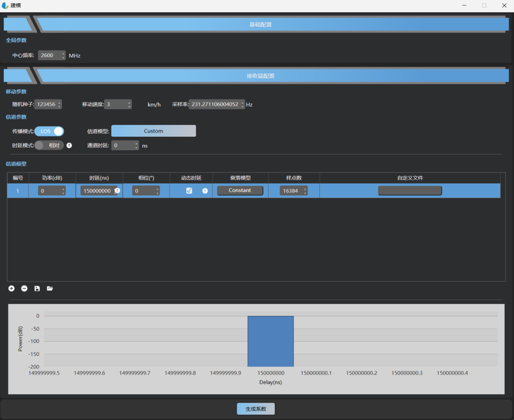514x420 pixels.
Task: Click the 中心频率 spinner arrows
Action: pyautogui.click(x=63, y=55)
